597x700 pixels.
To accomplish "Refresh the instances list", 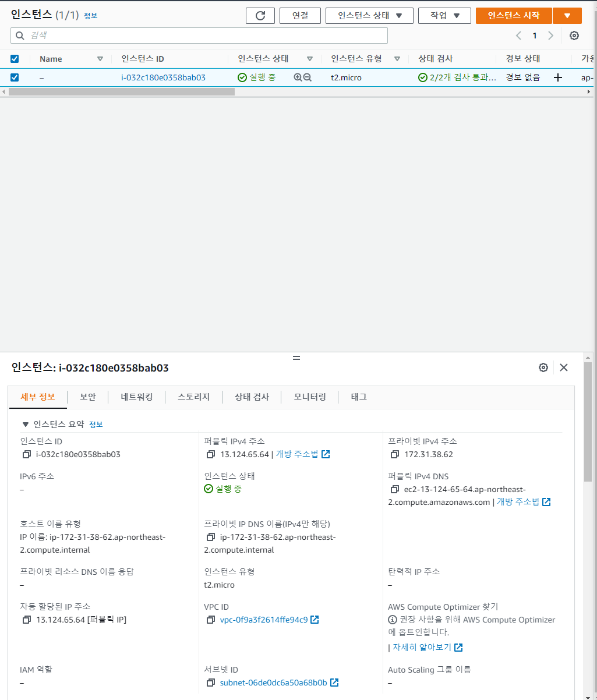I will (260, 16).
